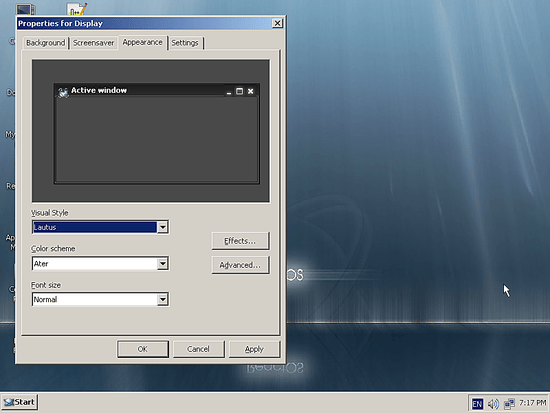This screenshot has width=550, height=413.
Task: Switch to the Background tab
Action: coord(46,43)
